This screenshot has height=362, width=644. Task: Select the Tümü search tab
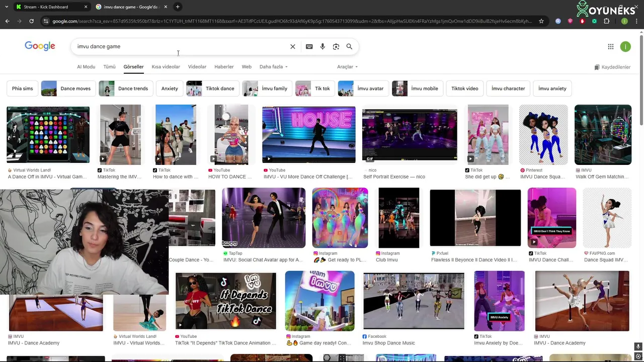point(109,67)
